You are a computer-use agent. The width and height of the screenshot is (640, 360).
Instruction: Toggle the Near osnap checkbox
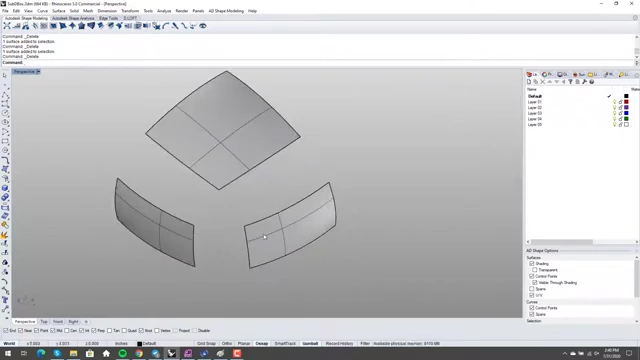tap(20, 331)
